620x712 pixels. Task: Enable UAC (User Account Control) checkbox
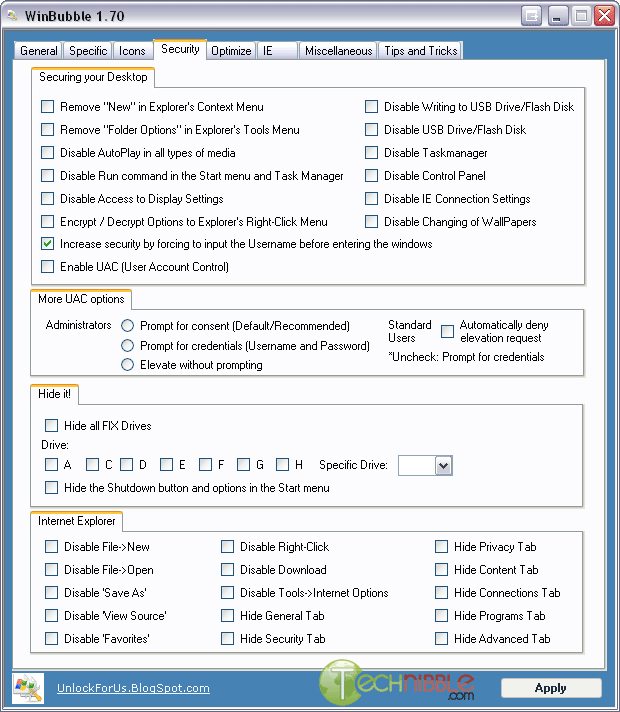pos(48,267)
